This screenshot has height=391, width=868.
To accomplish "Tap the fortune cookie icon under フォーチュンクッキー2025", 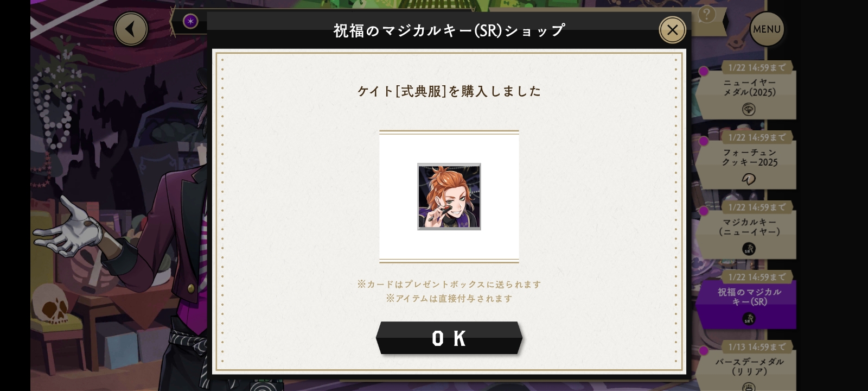I will [749, 179].
